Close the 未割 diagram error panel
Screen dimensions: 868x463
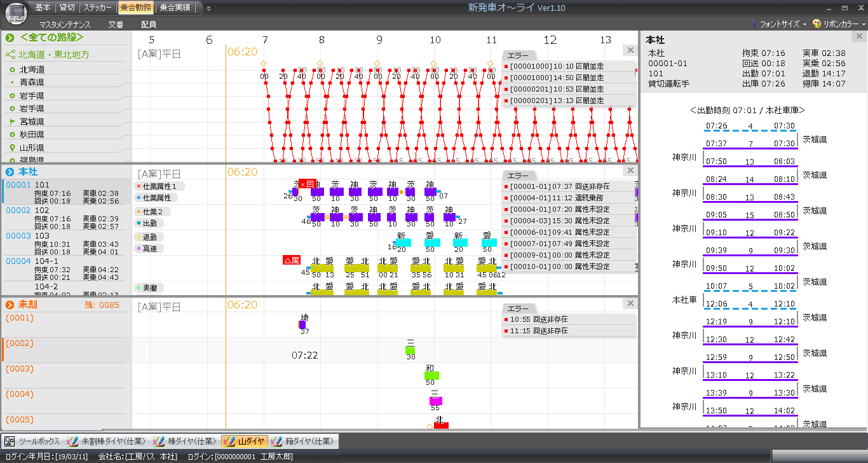point(630,303)
